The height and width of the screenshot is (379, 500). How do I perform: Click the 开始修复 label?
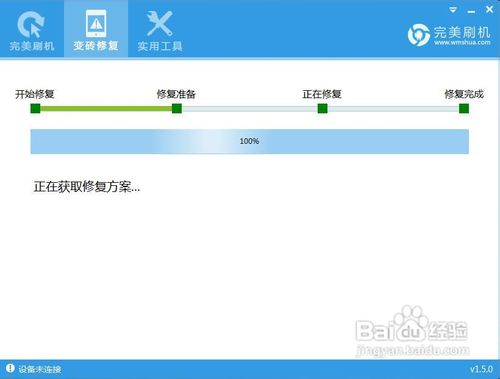click(x=35, y=94)
